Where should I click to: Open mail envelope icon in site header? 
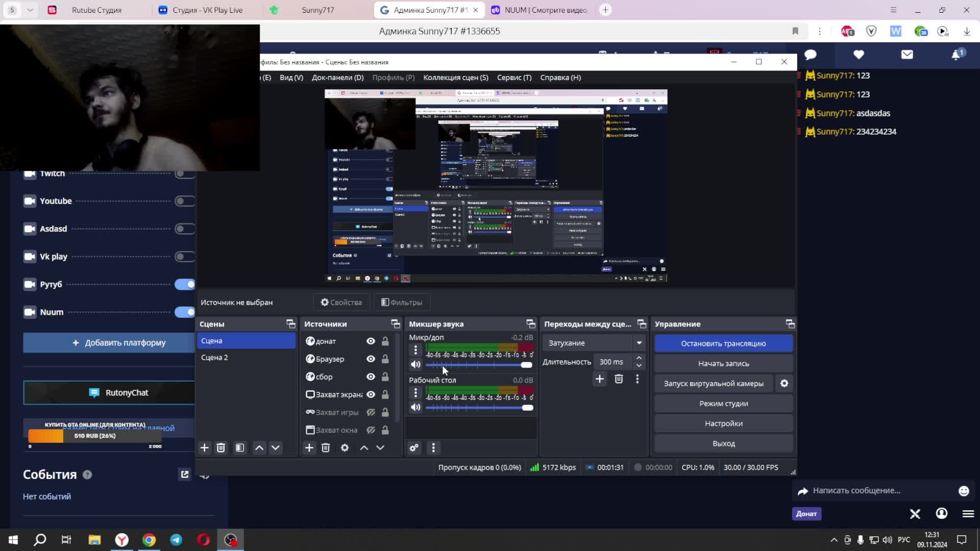[x=907, y=55]
